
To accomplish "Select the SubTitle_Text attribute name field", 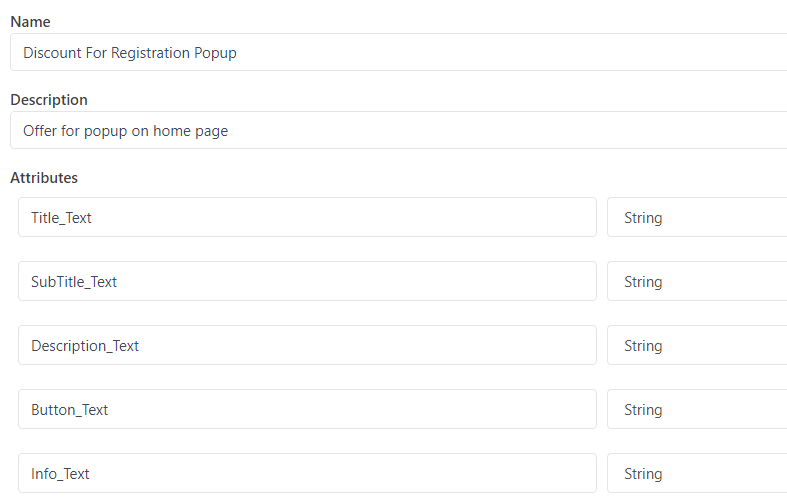I will (307, 281).
